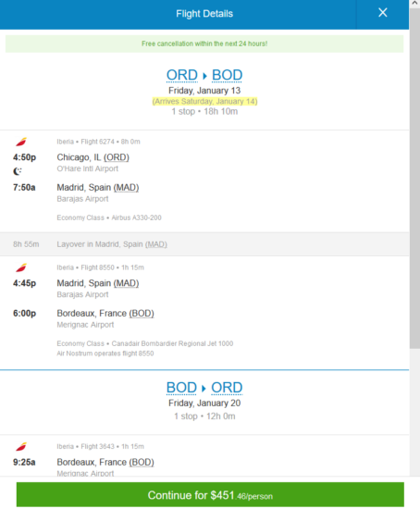
Task: Click the arrow between BOD and ORD
Action: (204, 389)
